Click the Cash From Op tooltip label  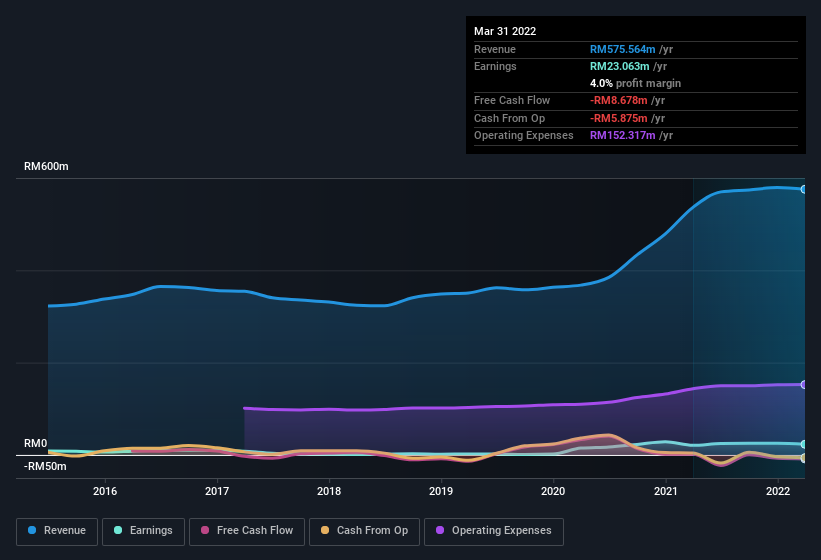[x=509, y=118]
